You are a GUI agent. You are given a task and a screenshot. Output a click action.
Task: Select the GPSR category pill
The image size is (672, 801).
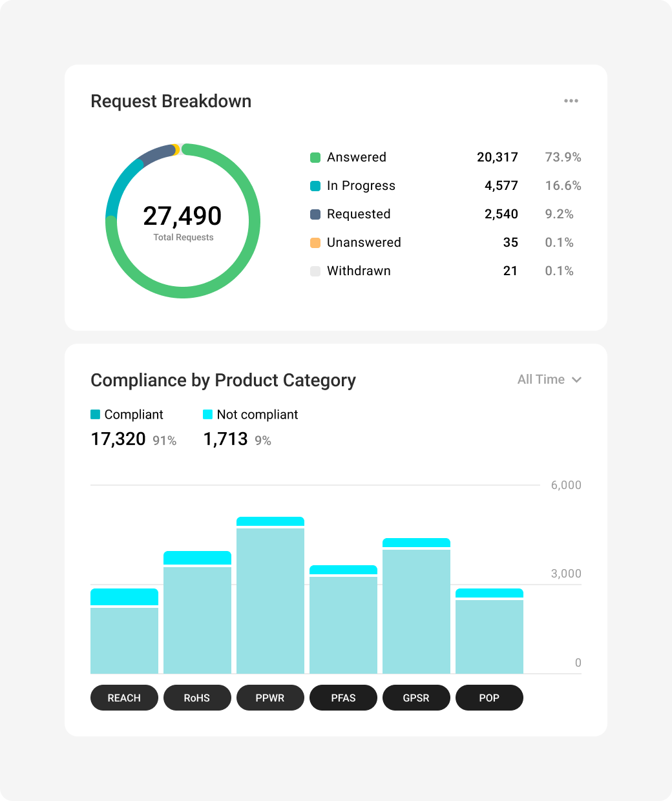click(x=416, y=698)
